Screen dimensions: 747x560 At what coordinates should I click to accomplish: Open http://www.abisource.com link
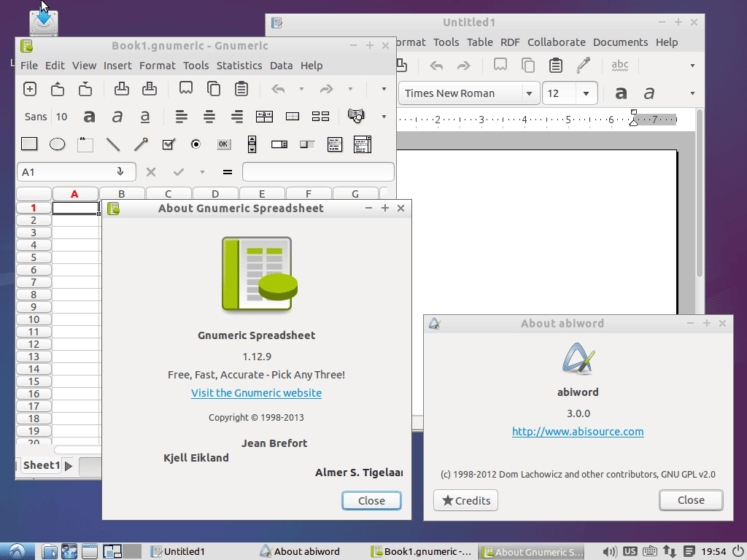click(578, 432)
